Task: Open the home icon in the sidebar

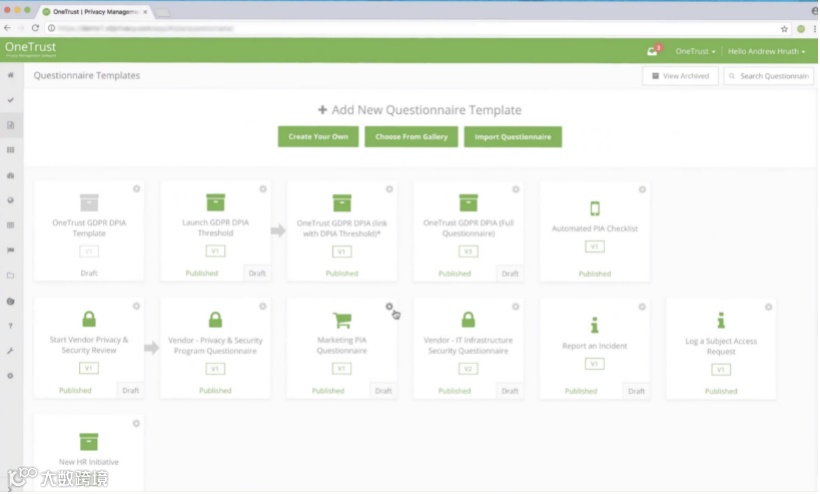Action: coord(10,75)
